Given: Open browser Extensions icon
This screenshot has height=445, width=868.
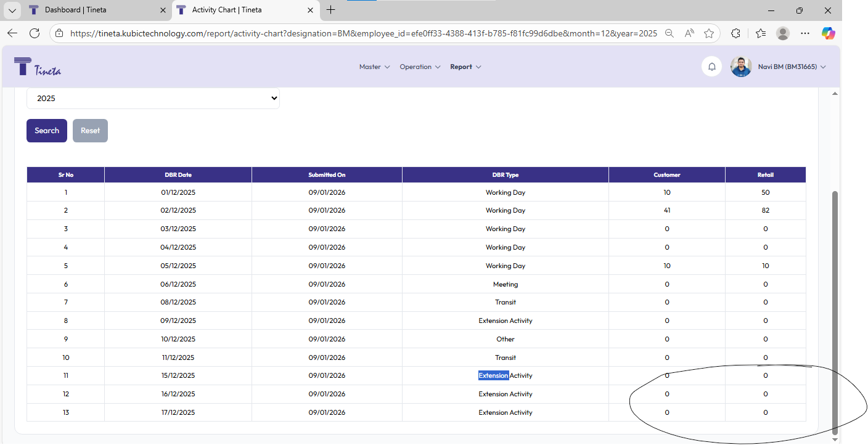Looking at the screenshot, I should [x=735, y=33].
